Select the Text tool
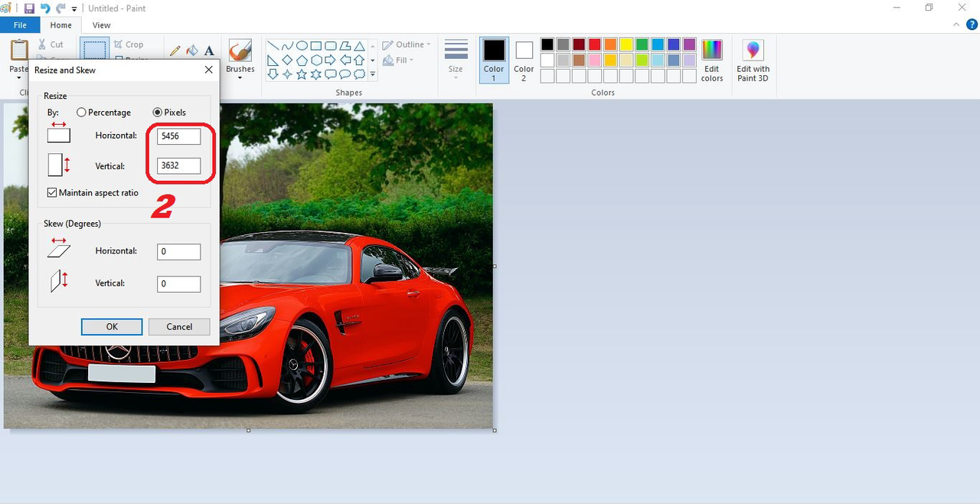The image size is (980, 504). tap(209, 51)
